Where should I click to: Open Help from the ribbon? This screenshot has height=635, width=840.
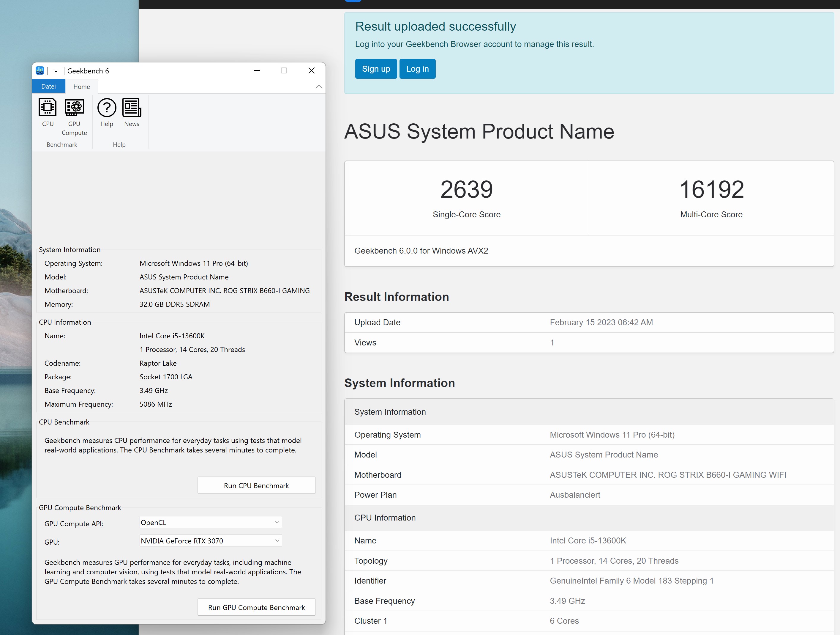tap(107, 112)
